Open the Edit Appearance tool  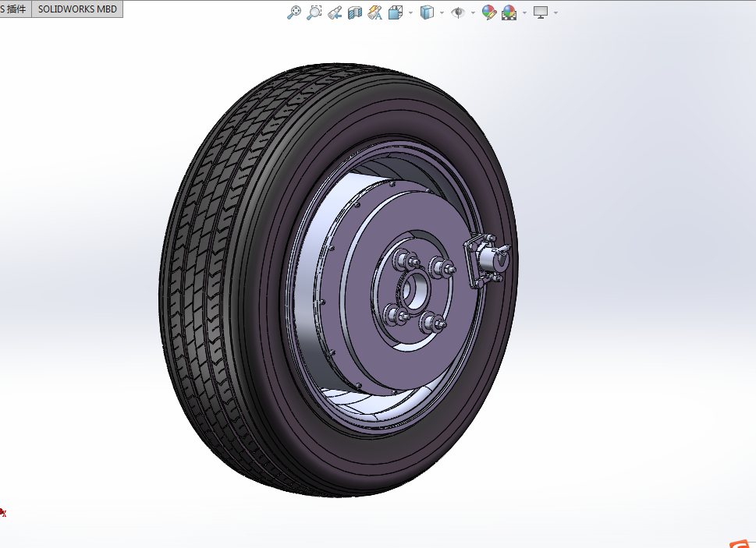coord(489,12)
